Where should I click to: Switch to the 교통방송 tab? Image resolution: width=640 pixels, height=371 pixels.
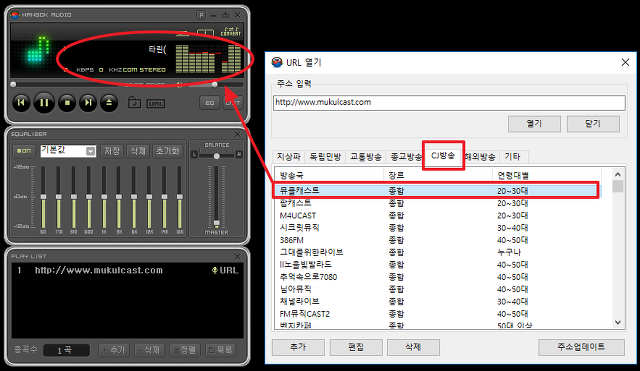pyautogui.click(x=366, y=157)
